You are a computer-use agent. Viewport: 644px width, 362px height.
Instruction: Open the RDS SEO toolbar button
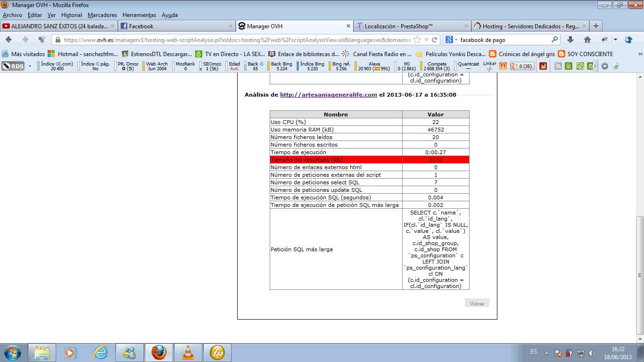(x=13, y=66)
